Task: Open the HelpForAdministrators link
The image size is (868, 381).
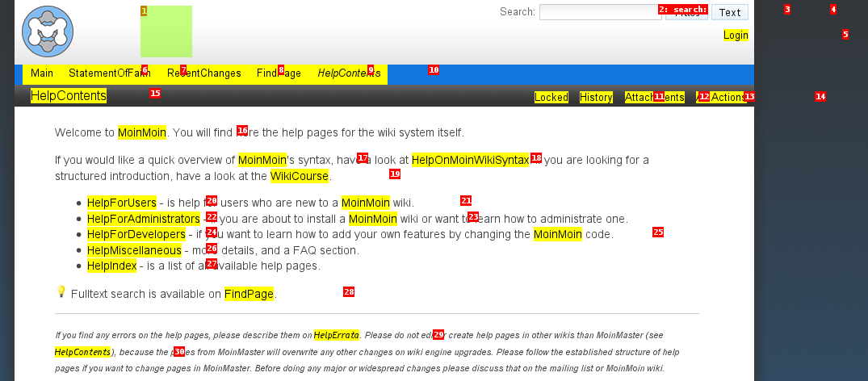Action: click(x=144, y=219)
